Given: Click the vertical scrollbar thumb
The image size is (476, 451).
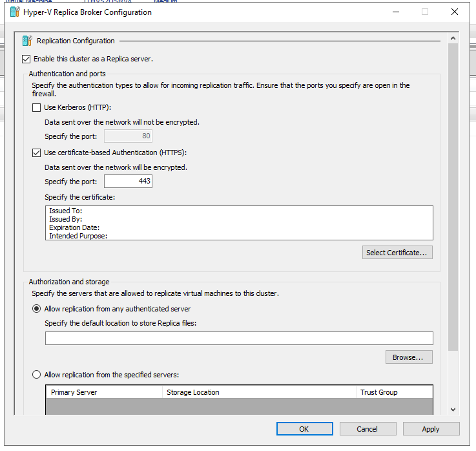Looking at the screenshot, I should click(x=453, y=197).
